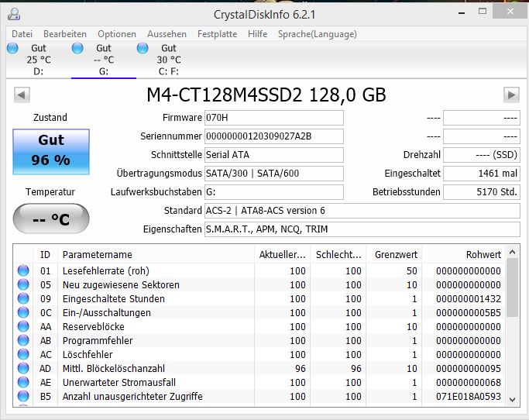Click status orb of Ein-/Ausschaltungen row
This screenshot has height=420, width=529.
(23, 312)
